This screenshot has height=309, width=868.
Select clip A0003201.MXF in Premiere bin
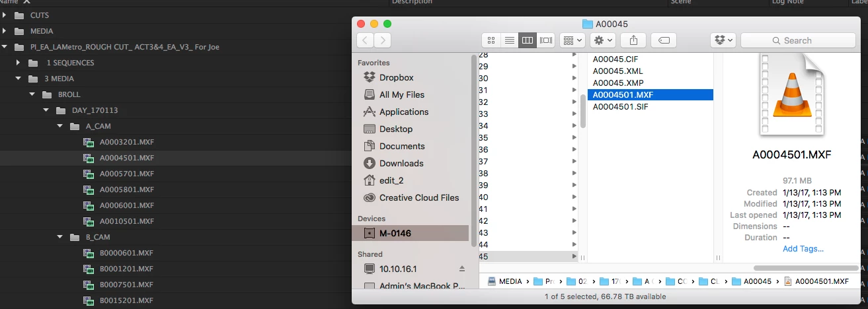[x=126, y=142]
